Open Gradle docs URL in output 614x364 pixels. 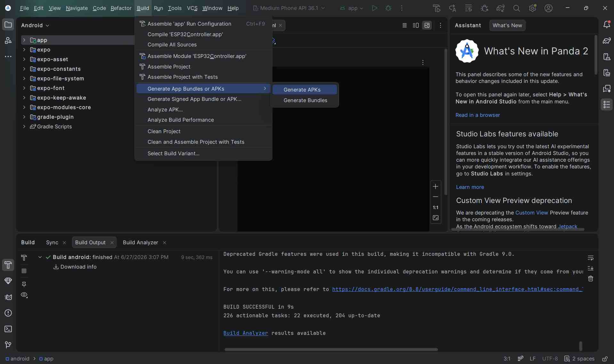[457, 289]
